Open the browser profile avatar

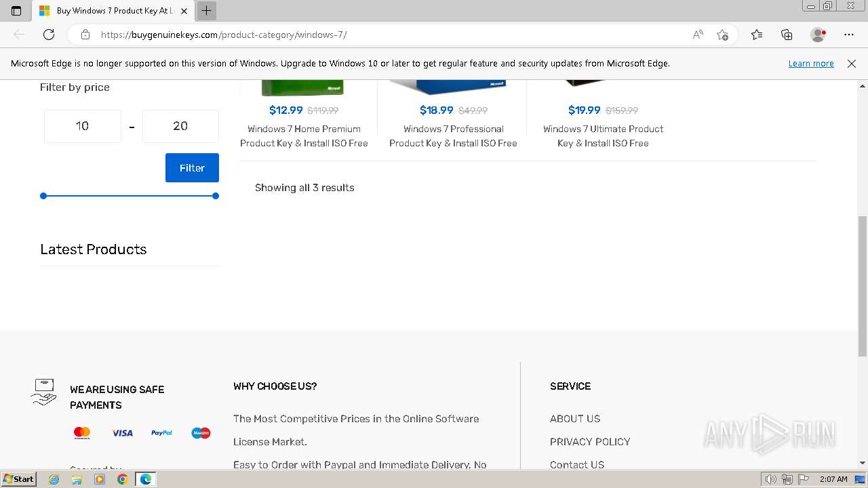pos(818,35)
